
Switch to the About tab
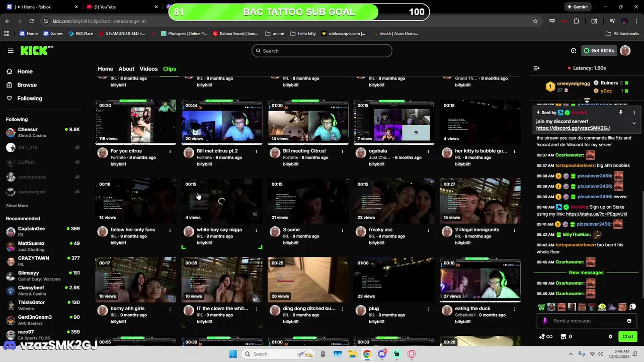click(x=126, y=69)
